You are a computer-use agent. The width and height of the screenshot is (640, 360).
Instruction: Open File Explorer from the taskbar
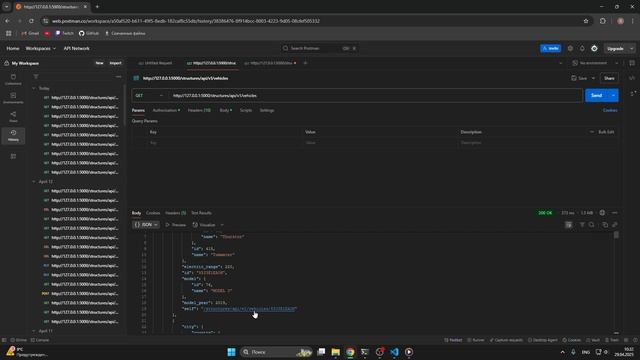point(336,352)
